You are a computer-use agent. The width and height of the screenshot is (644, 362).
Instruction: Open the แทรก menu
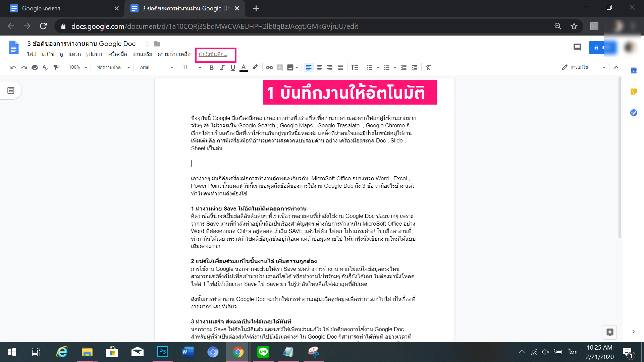pos(74,54)
